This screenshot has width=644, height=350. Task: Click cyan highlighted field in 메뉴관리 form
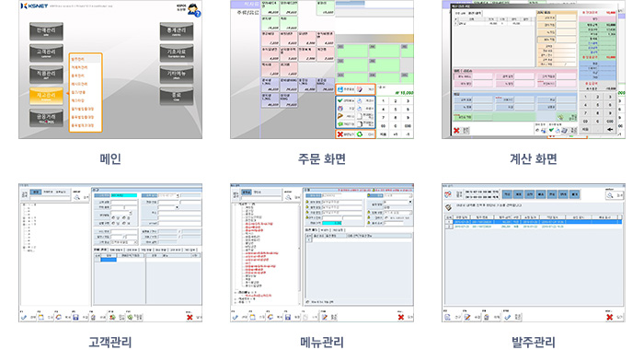pyautogui.click(x=332, y=223)
